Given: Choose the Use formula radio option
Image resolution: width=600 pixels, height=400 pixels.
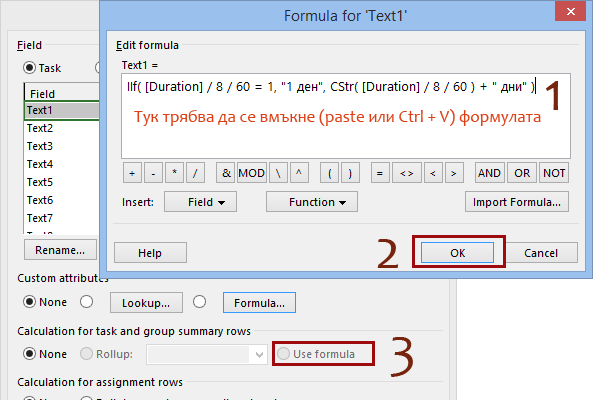Looking at the screenshot, I should (x=286, y=353).
